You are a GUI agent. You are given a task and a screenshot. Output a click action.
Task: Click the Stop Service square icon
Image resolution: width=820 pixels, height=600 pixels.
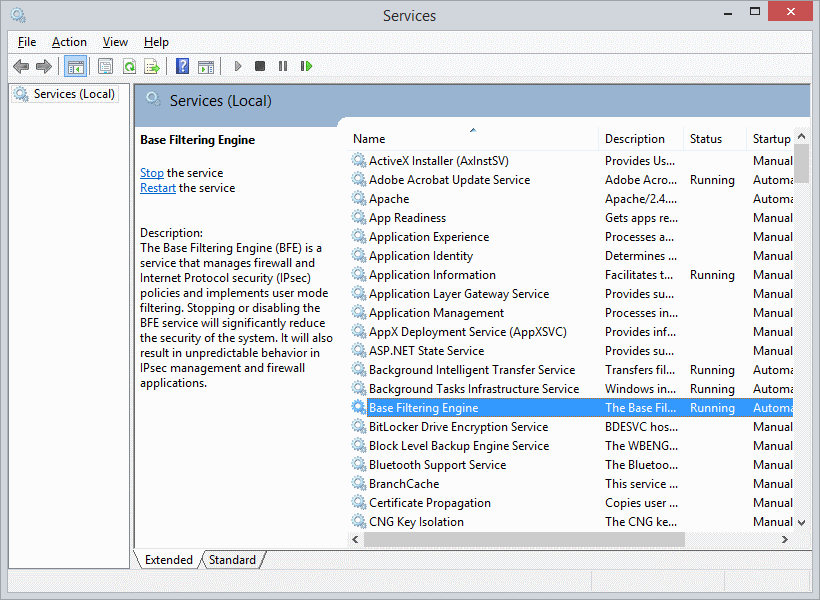[x=260, y=66]
